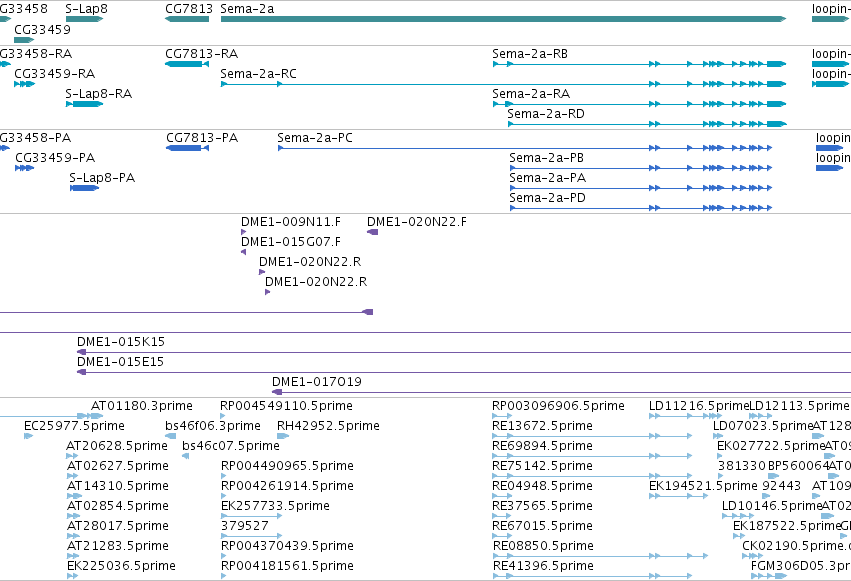Click the S-Lap8 gene label
The height and width of the screenshot is (581, 851).
86,9
